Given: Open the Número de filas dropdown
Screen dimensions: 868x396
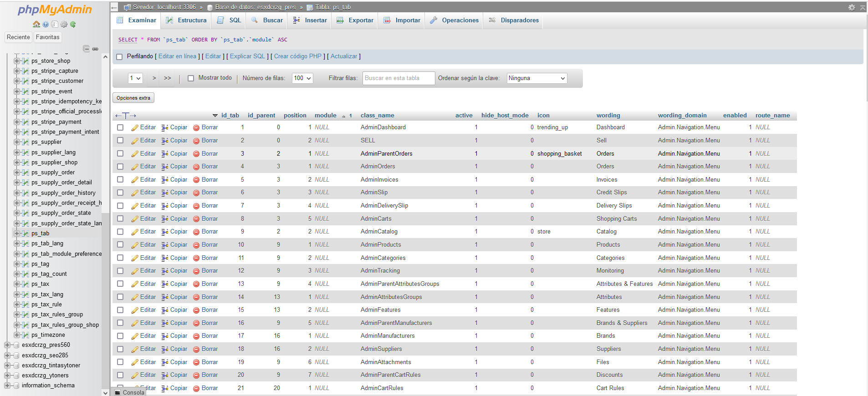Looking at the screenshot, I should (x=302, y=78).
